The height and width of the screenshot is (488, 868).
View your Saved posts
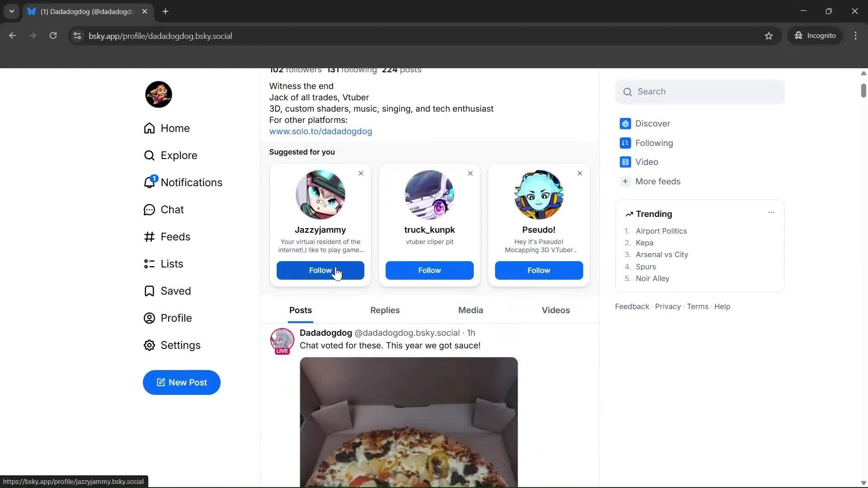pyautogui.click(x=176, y=291)
